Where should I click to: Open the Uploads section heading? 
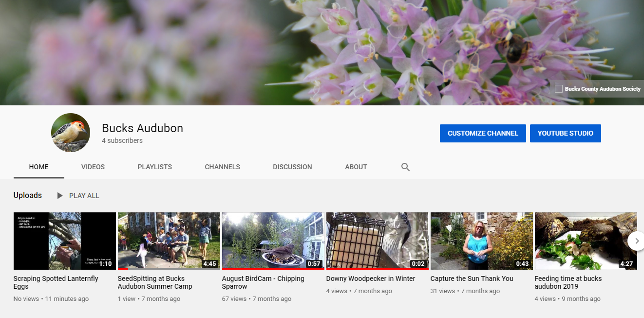[28, 195]
